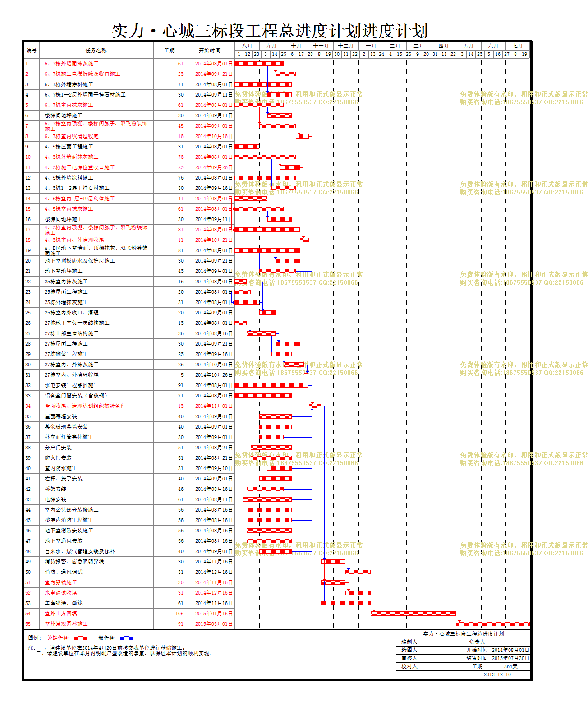Select task '25栋屋面工程施工'
This screenshot has width=588, height=702.
click(66, 292)
